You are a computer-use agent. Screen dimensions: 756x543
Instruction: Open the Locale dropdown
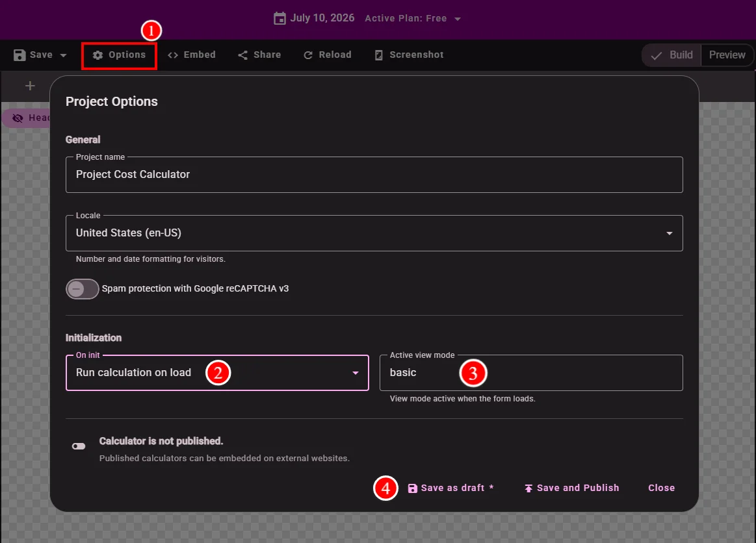coord(374,233)
